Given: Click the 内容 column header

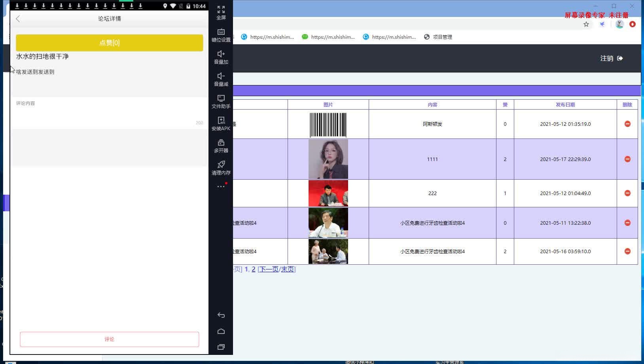Looking at the screenshot, I should (x=432, y=104).
